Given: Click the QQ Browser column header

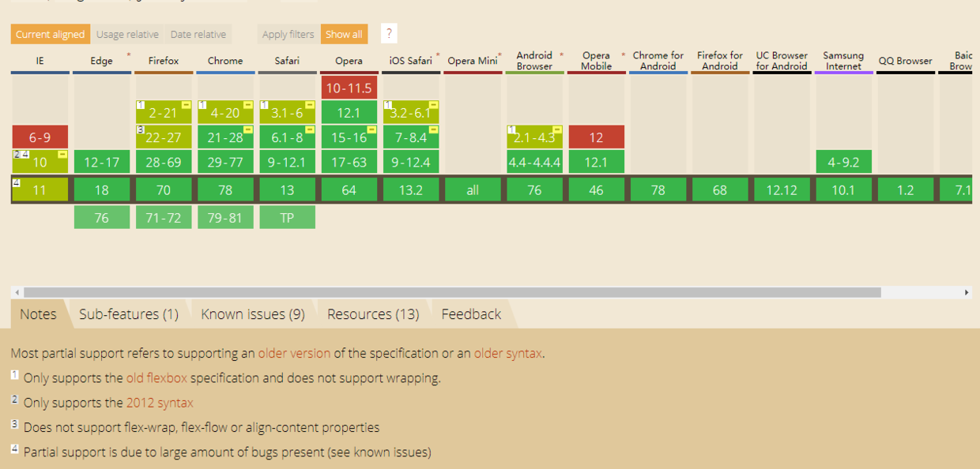Looking at the screenshot, I should pyautogui.click(x=906, y=61).
